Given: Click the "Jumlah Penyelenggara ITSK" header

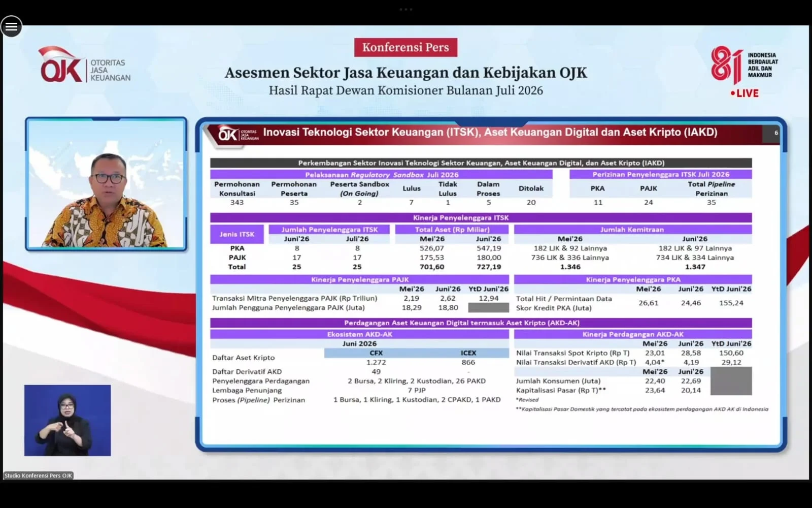Looking at the screenshot, I should (x=330, y=230).
